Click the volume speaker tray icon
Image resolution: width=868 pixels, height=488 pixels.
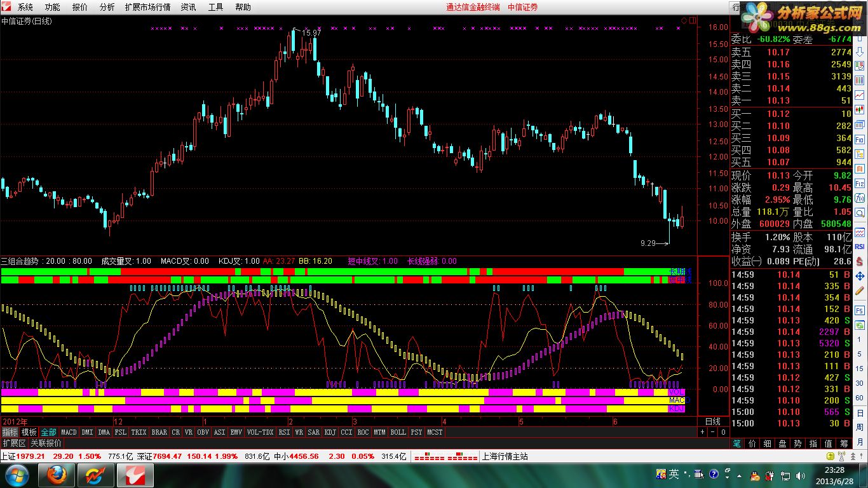[800, 476]
